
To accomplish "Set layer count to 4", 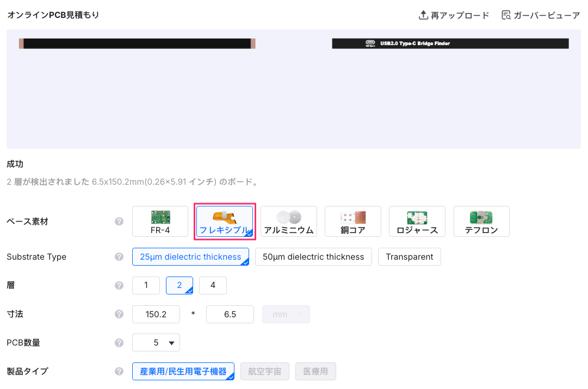I will tap(213, 285).
